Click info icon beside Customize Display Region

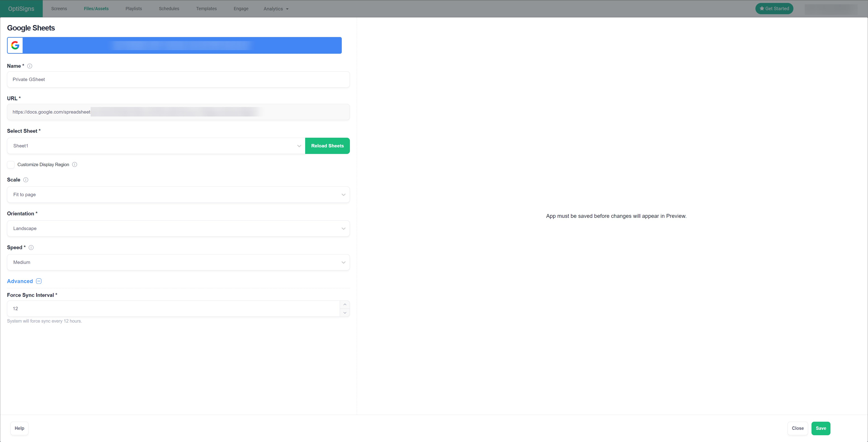pos(75,165)
